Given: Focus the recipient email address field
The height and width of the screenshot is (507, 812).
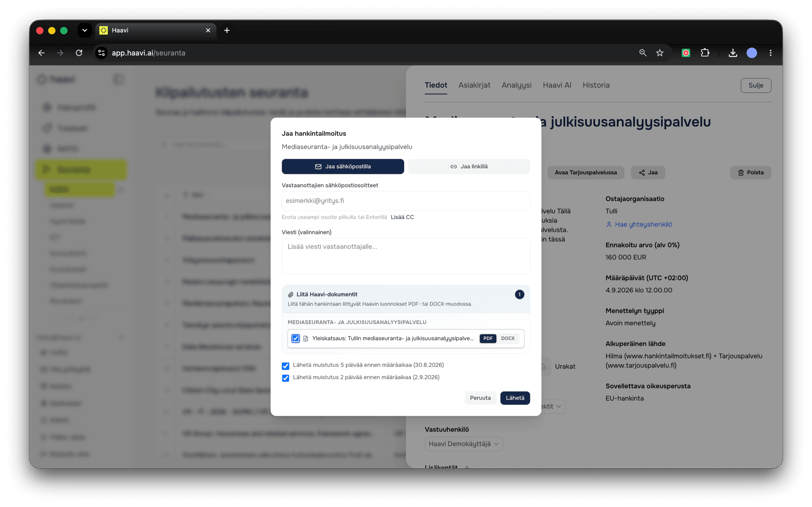Looking at the screenshot, I should point(406,201).
